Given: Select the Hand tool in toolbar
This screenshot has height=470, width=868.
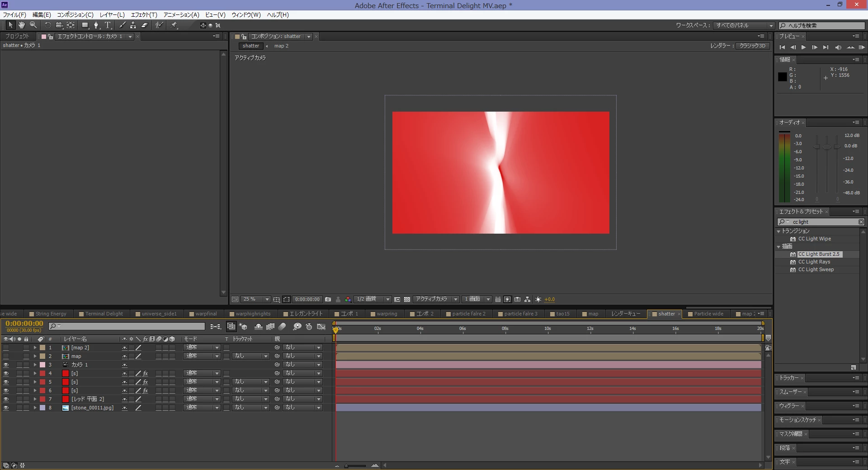Looking at the screenshot, I should click(21, 25).
